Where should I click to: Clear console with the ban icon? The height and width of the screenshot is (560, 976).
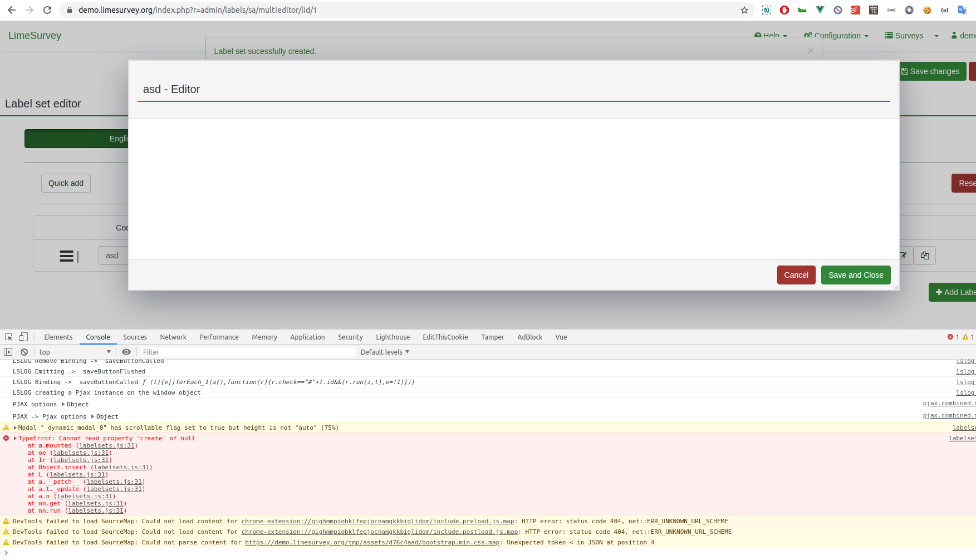click(x=24, y=352)
